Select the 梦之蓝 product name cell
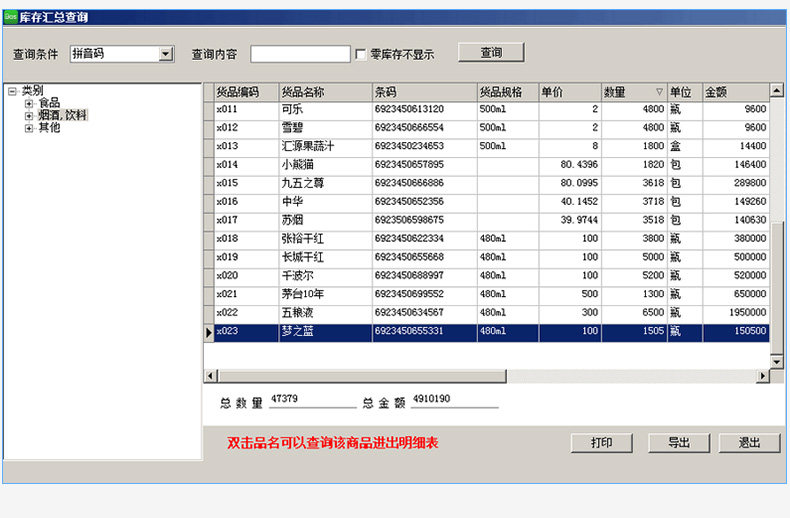790x518 pixels. click(x=325, y=332)
